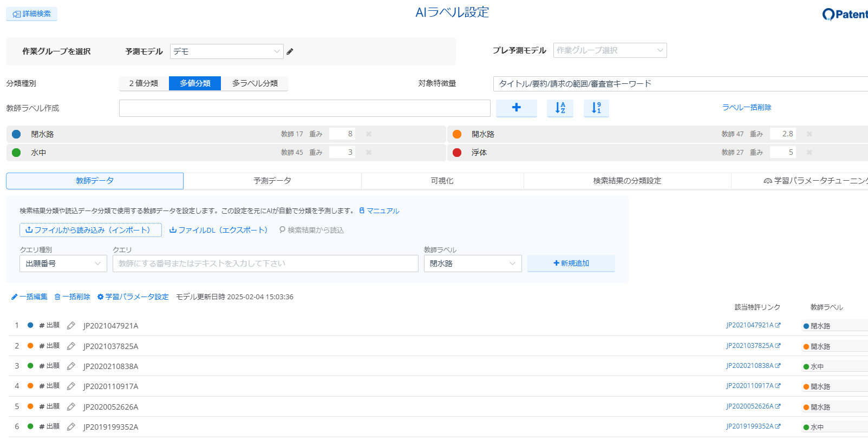Switch to the 可視化 tab
Image resolution: width=868 pixels, height=441 pixels.
[442, 181]
